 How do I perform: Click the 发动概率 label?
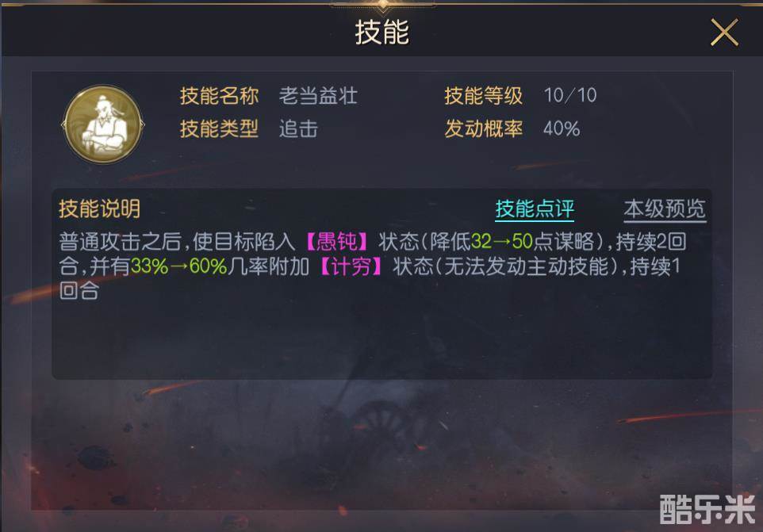tap(483, 129)
